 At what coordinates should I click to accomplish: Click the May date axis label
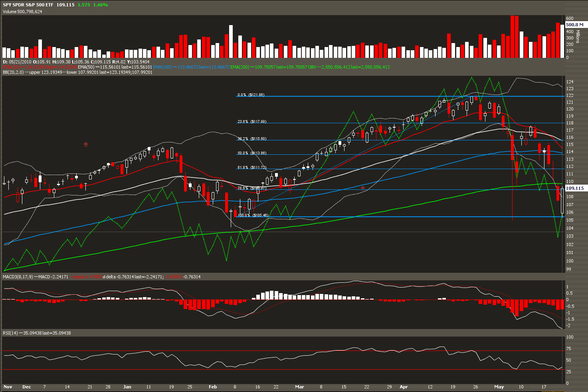499,387
